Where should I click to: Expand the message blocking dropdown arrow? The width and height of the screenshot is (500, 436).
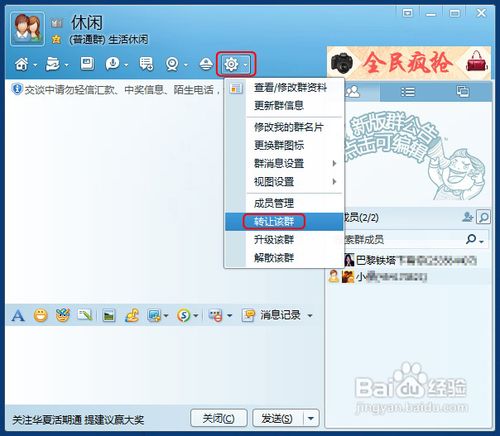[x=229, y=315]
